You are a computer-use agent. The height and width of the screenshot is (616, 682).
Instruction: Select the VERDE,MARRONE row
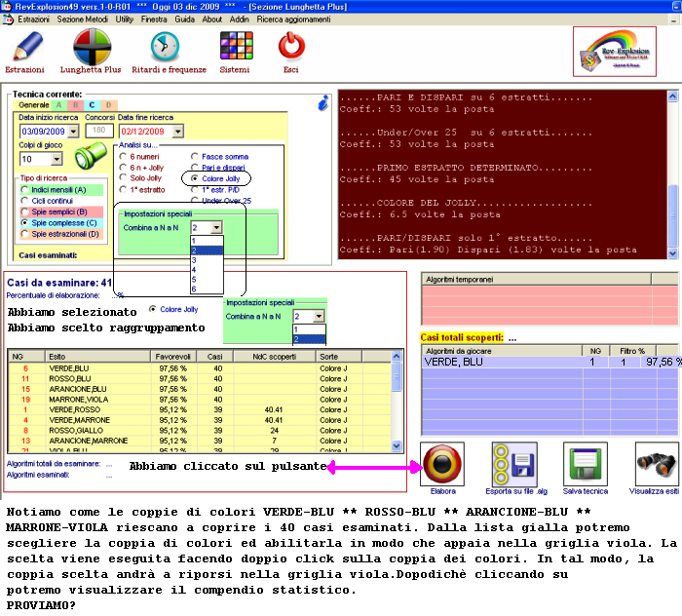coord(200,420)
